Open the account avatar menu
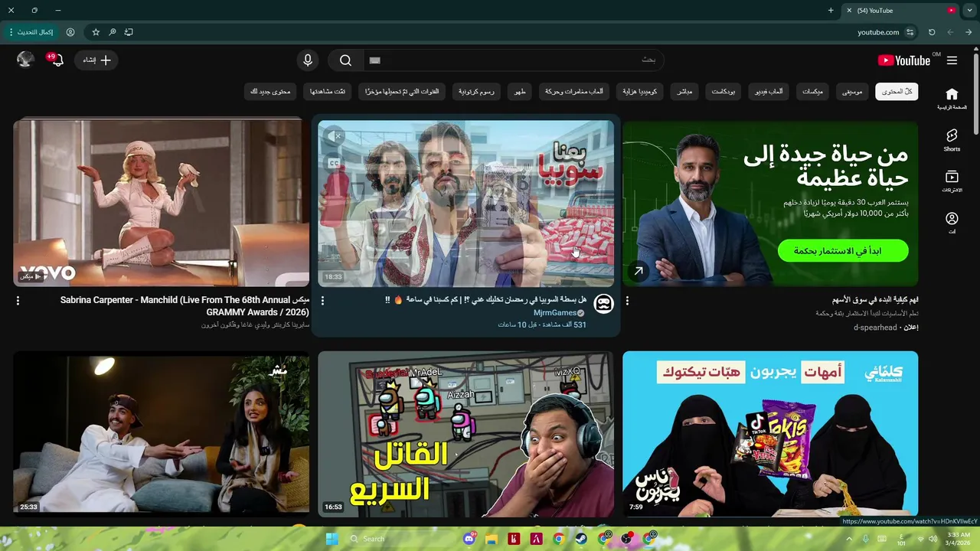Image resolution: width=980 pixels, height=551 pixels. click(25, 60)
